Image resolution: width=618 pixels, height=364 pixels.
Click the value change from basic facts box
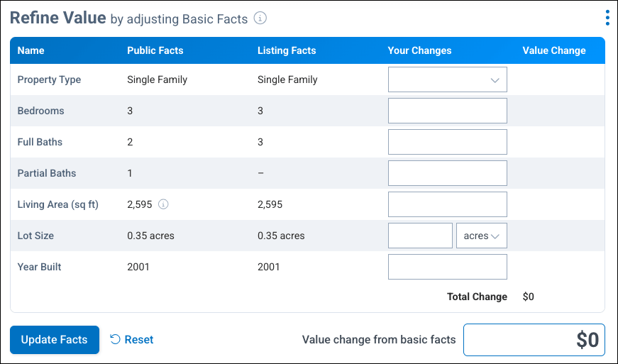[534, 340]
